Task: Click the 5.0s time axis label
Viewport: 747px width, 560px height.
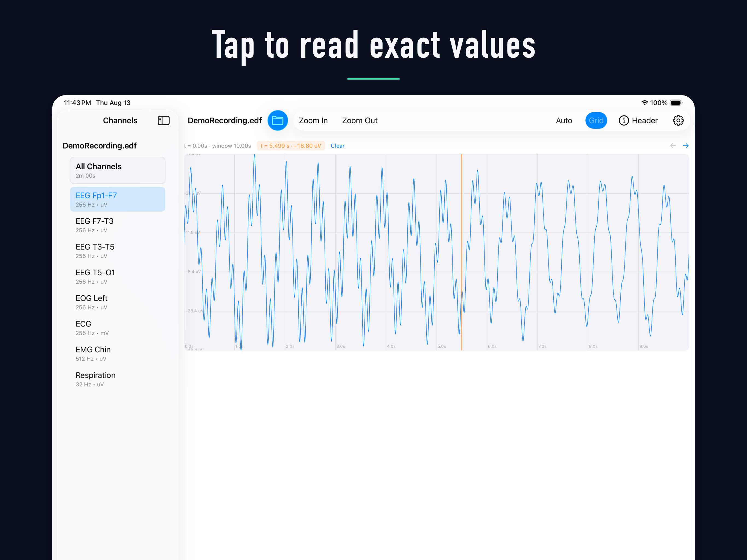Action: [441, 346]
